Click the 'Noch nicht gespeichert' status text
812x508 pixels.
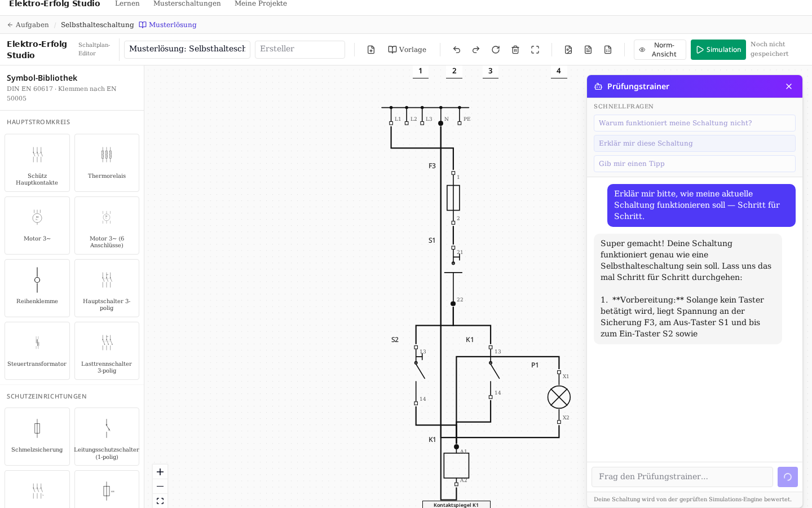[769, 49]
